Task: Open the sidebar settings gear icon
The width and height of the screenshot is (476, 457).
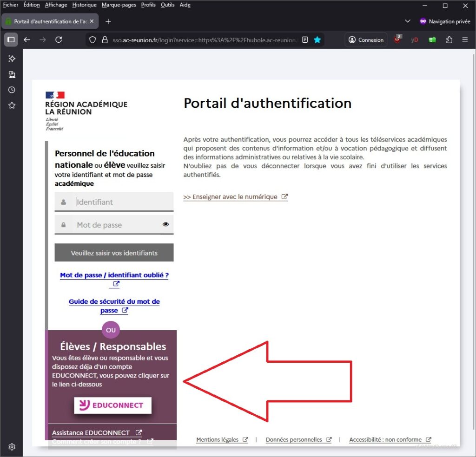Action: [12, 447]
